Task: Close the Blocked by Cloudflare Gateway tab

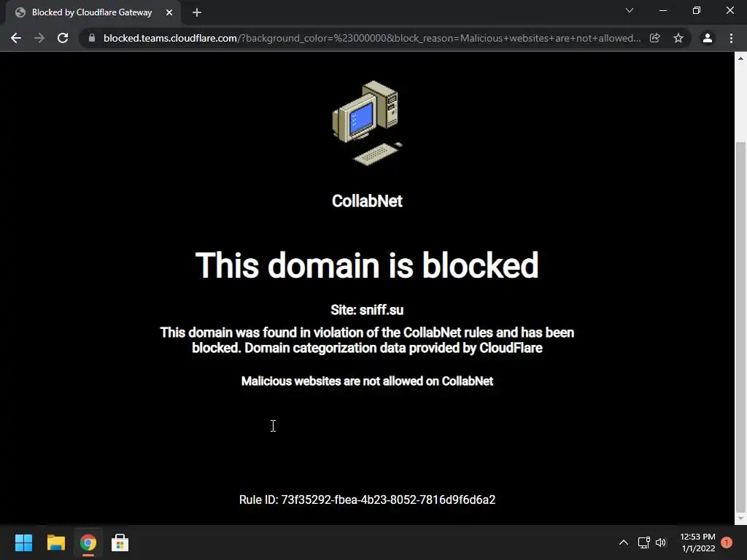Action: point(169,12)
